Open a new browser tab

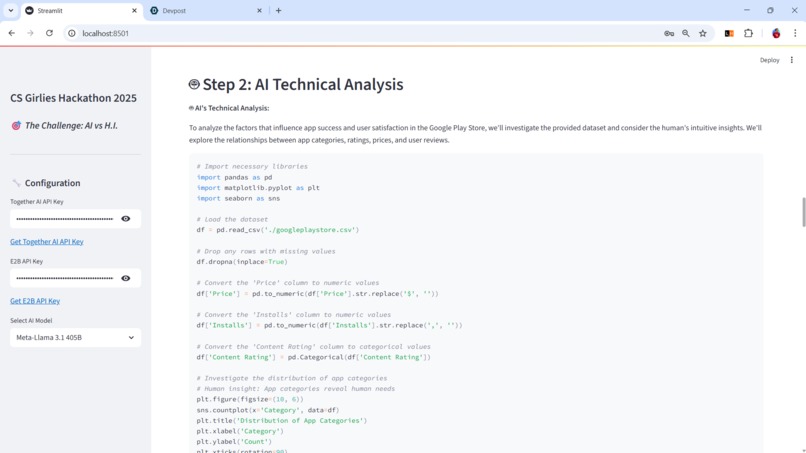[278, 10]
